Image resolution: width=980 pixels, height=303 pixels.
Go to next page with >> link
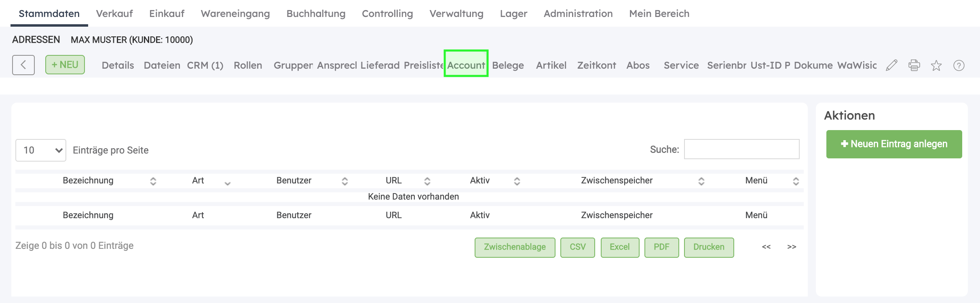click(792, 247)
